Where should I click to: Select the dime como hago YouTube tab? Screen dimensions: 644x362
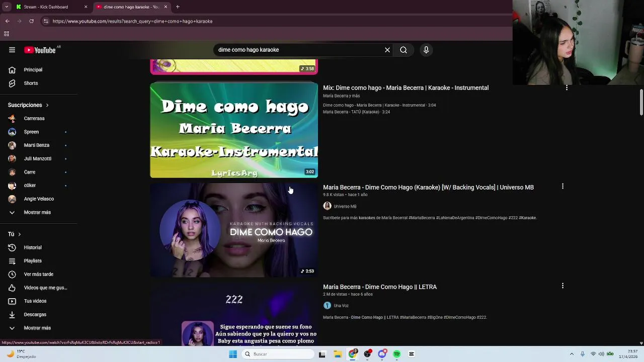pos(132,7)
